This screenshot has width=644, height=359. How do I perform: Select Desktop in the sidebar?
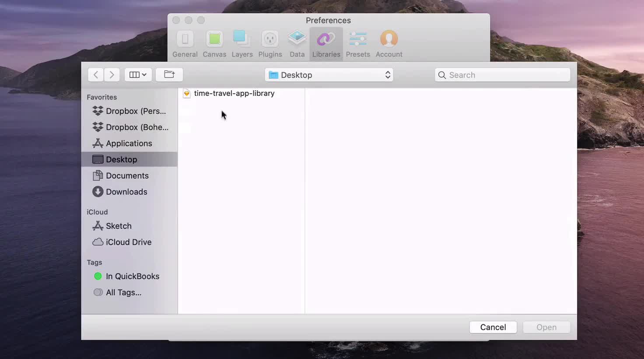click(x=129, y=159)
